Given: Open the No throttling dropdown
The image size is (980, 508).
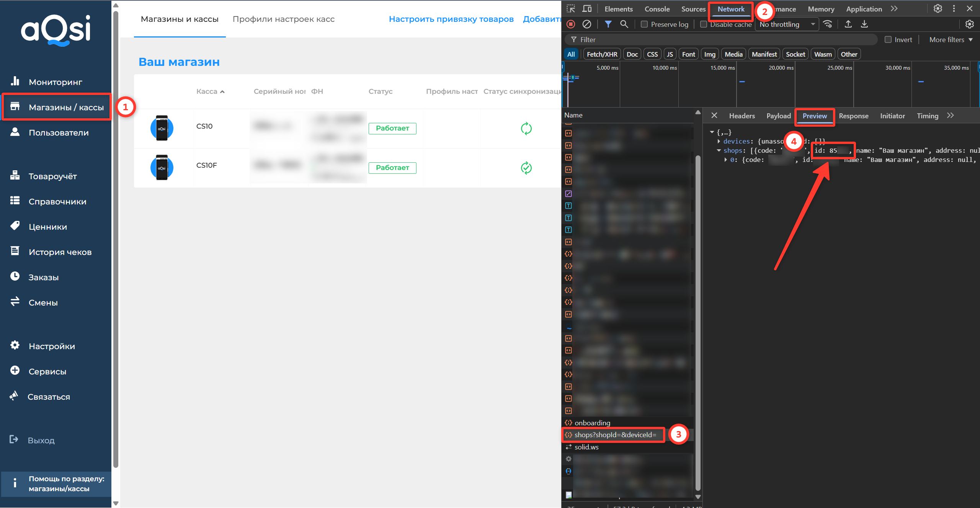Looking at the screenshot, I should [787, 24].
